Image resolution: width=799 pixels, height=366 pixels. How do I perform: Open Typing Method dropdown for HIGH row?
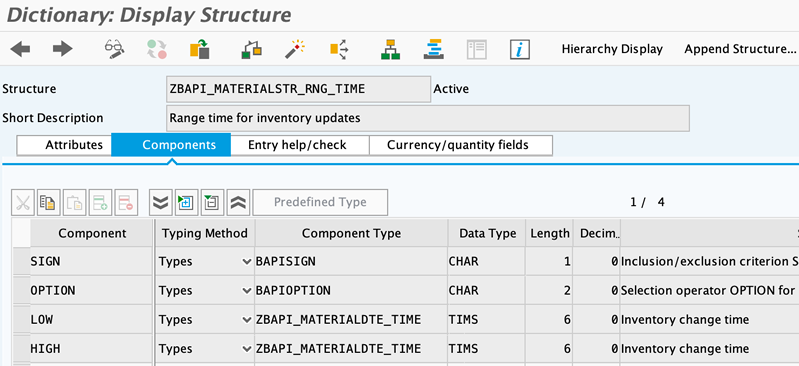click(247, 349)
